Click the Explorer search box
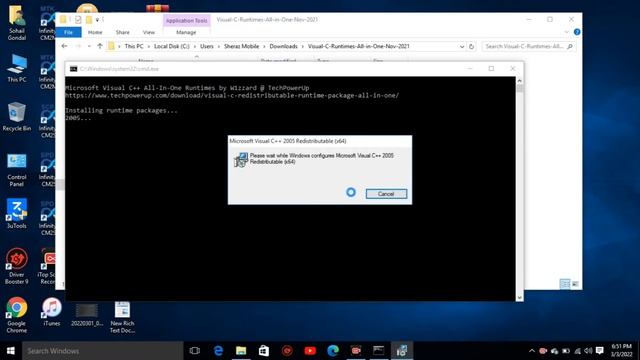Viewport: 640px width, 360px height. [x=529, y=47]
